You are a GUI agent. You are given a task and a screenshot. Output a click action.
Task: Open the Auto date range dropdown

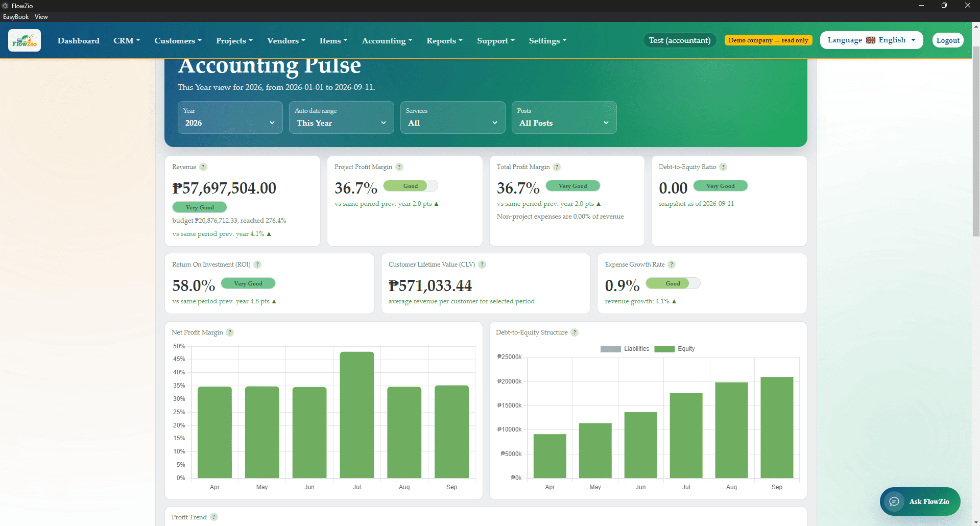tap(342, 117)
